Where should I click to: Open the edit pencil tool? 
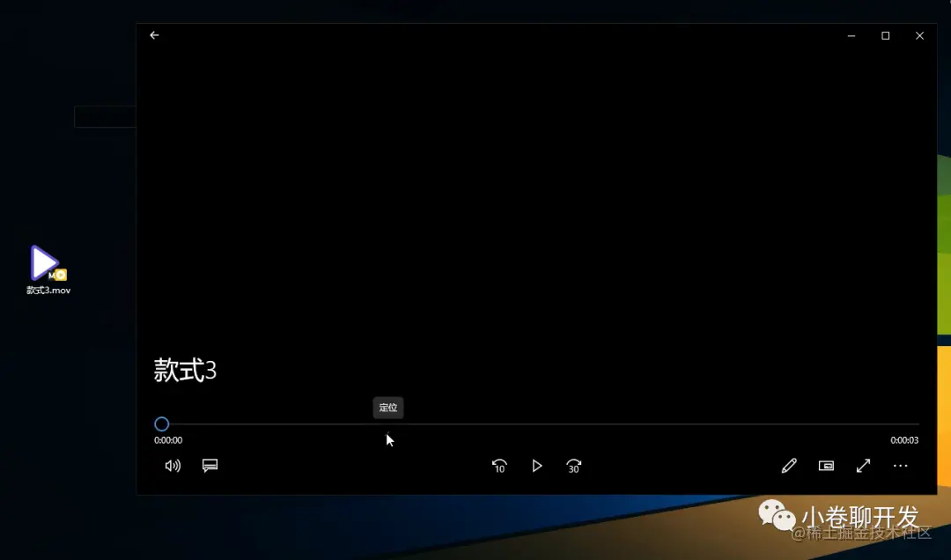click(x=789, y=466)
